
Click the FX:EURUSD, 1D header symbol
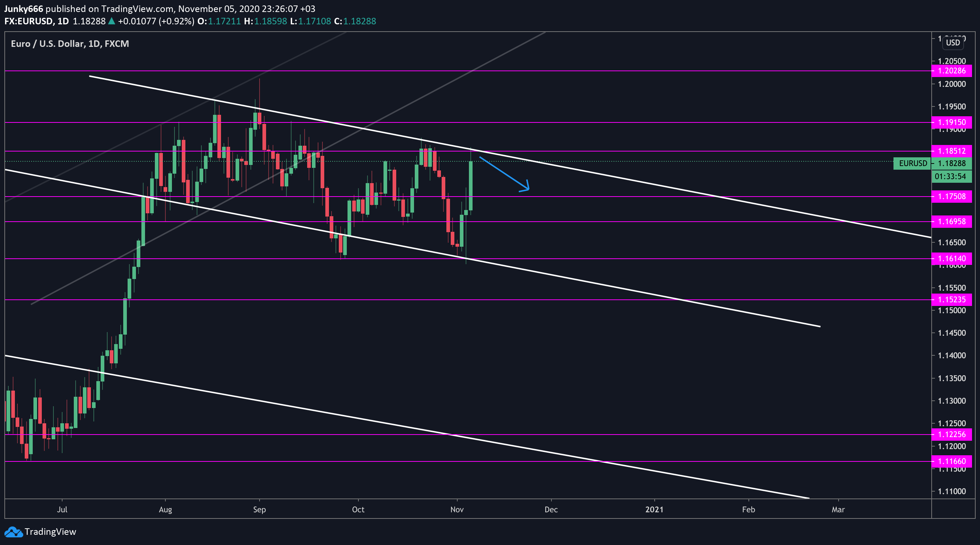36,21
